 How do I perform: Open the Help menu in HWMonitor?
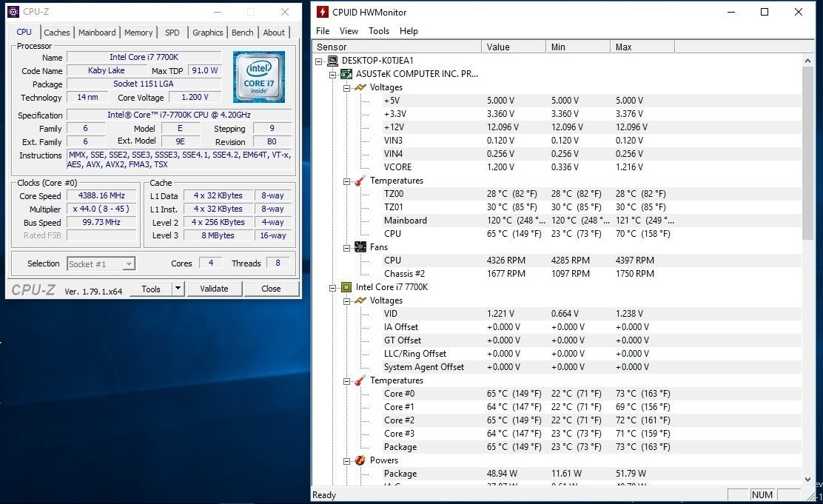click(409, 31)
